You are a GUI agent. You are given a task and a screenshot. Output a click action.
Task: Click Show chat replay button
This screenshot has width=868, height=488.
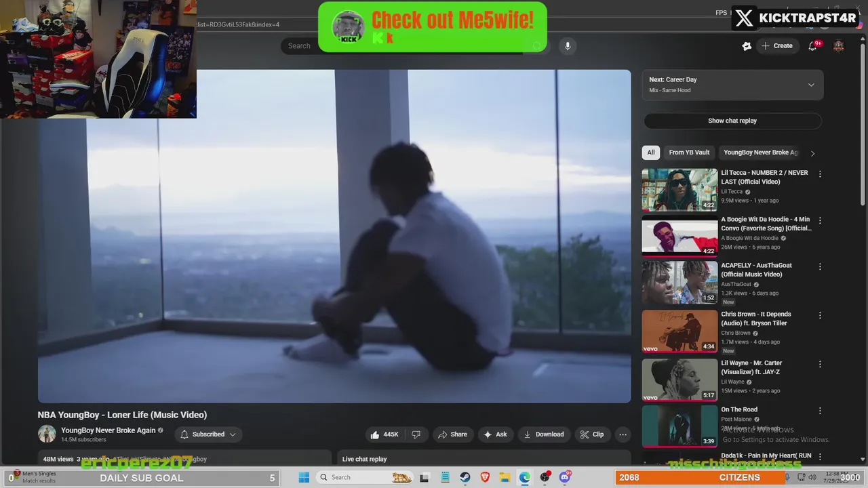tap(732, 121)
